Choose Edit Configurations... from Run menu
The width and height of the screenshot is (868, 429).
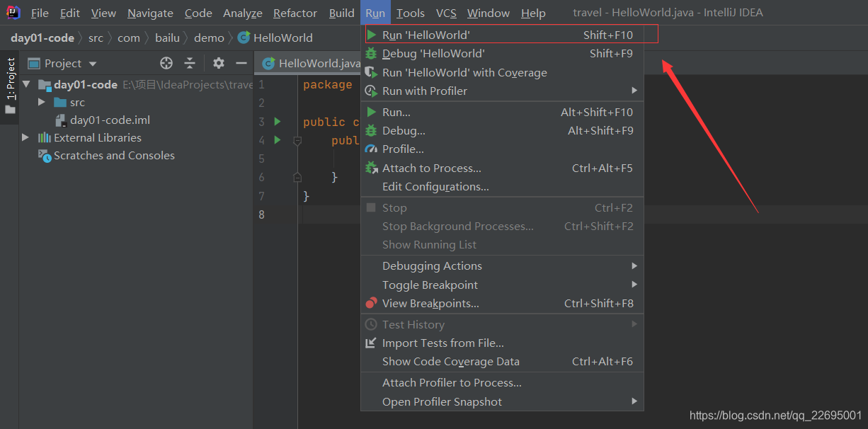pos(502,187)
